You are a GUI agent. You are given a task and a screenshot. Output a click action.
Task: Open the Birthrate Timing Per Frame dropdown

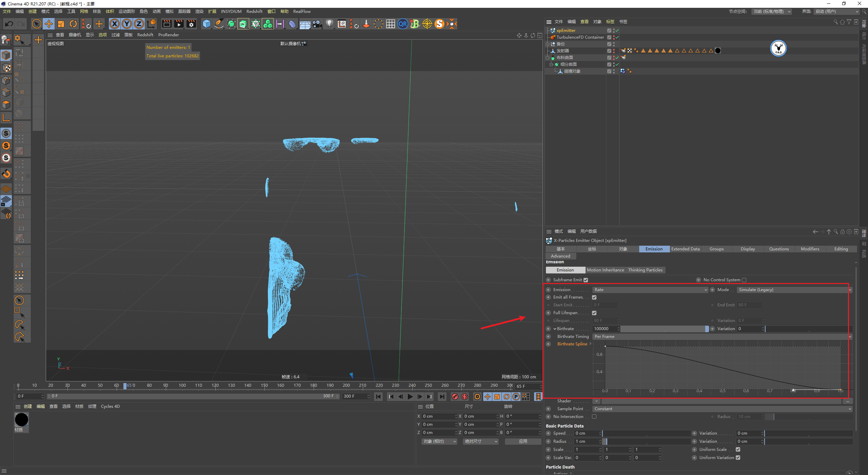(x=722, y=337)
